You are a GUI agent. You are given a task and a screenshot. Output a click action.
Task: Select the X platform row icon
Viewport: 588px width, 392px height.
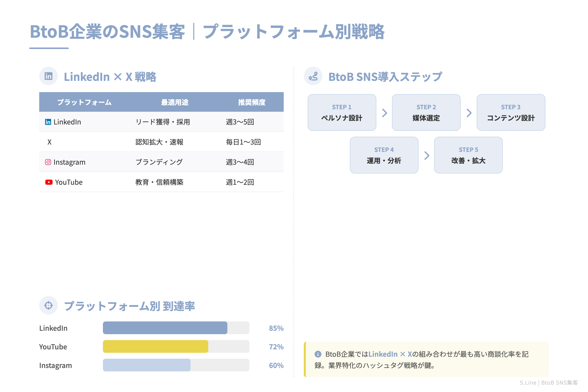pyautogui.click(x=49, y=142)
